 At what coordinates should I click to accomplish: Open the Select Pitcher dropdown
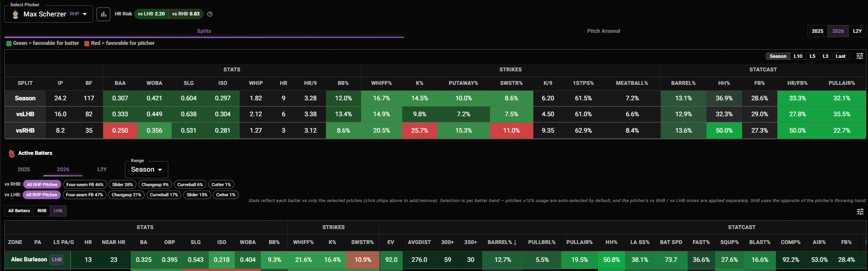point(49,14)
